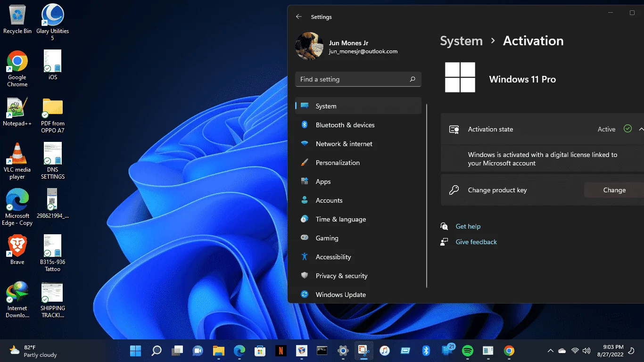Select the Google Chrome desktop shortcut

point(17,69)
